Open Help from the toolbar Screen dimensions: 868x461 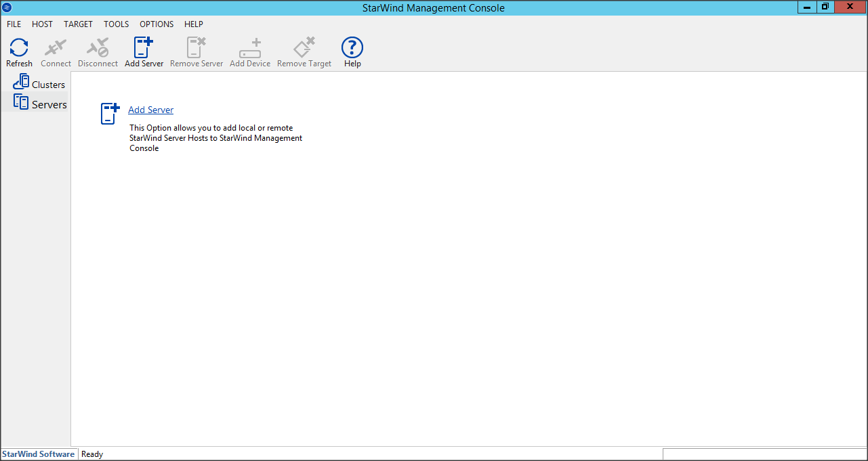[352, 49]
